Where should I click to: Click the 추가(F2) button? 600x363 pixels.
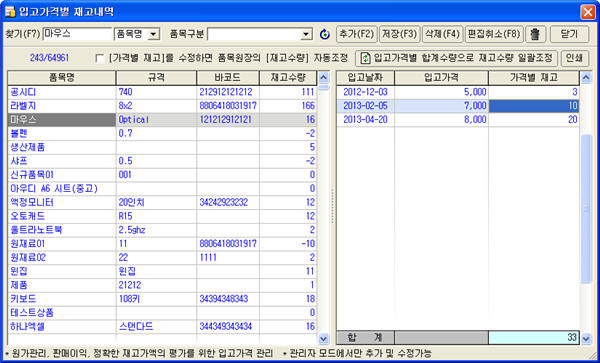[357, 34]
